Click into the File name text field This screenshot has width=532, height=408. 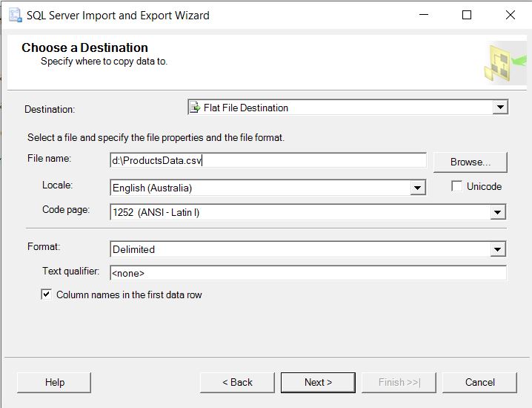267,160
